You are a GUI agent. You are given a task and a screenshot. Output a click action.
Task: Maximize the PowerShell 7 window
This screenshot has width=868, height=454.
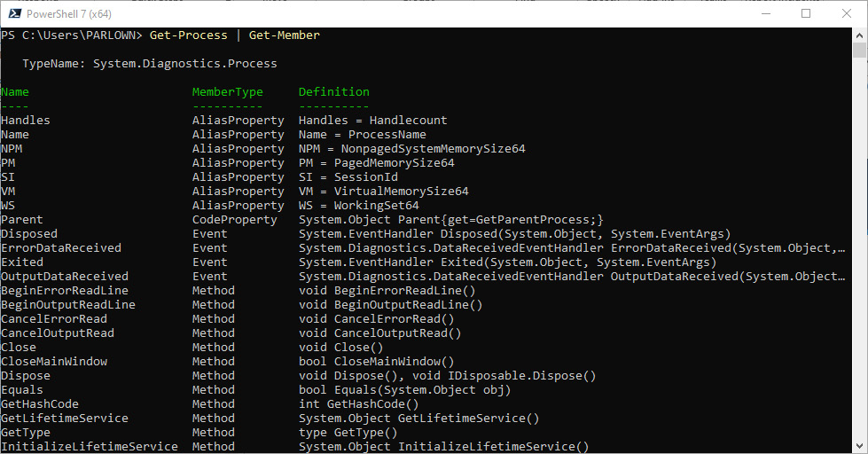coord(806,14)
